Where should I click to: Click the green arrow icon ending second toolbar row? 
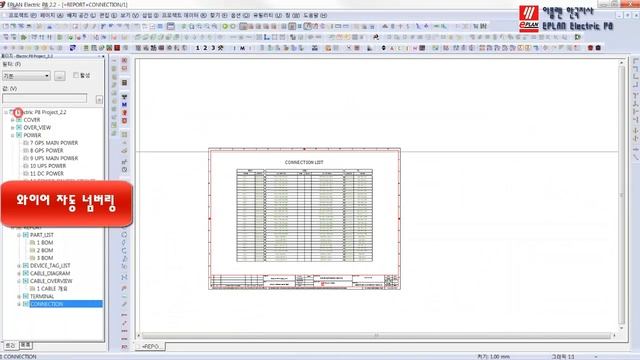pyautogui.click(x=578, y=37)
